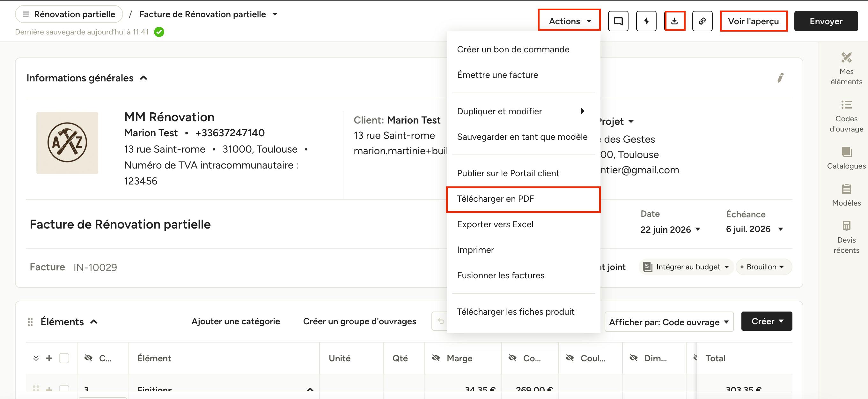Click the pencil edit icon in Informations générales
Screen dimensions: 868x399
(780, 78)
